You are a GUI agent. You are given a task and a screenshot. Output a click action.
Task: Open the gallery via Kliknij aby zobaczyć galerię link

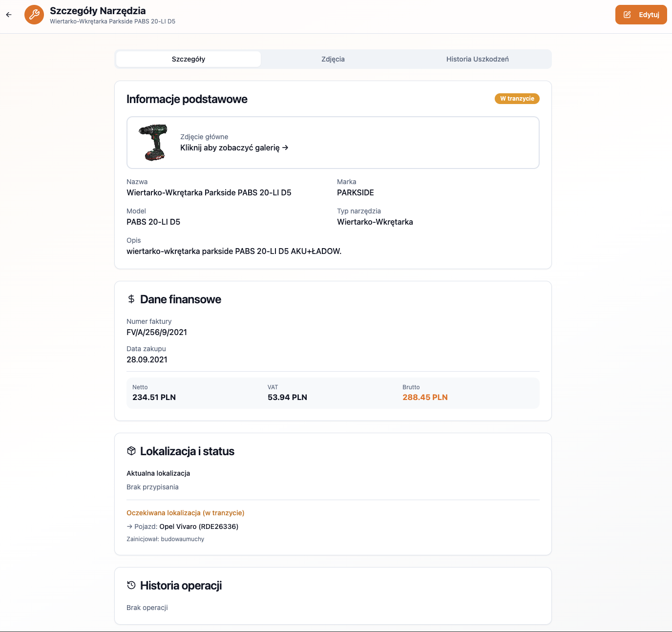click(230, 147)
